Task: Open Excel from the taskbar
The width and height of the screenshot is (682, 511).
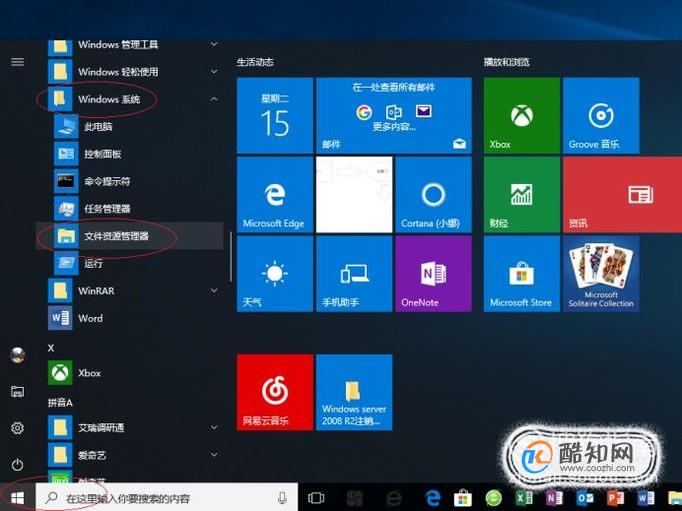Action: [524, 498]
